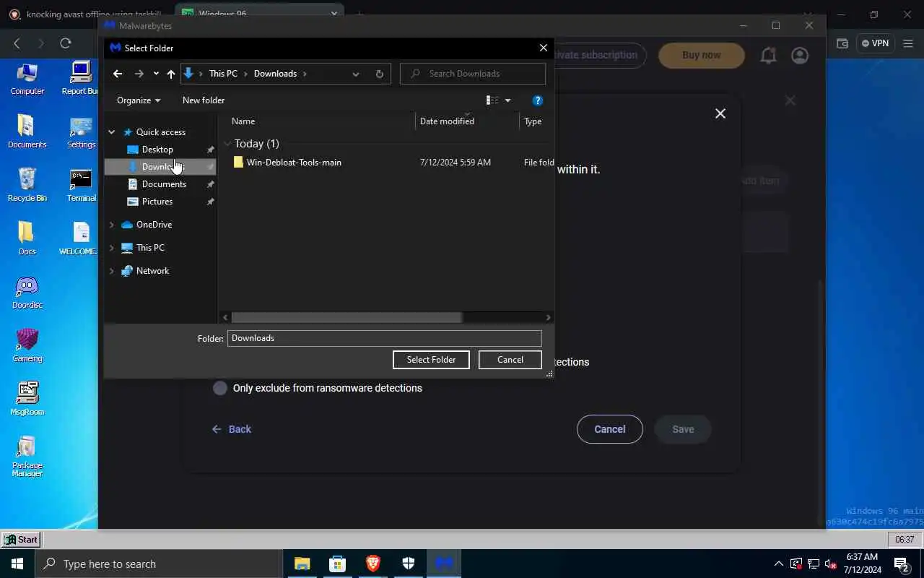Open the Settings desktop icon
924x578 pixels.
tap(81, 132)
